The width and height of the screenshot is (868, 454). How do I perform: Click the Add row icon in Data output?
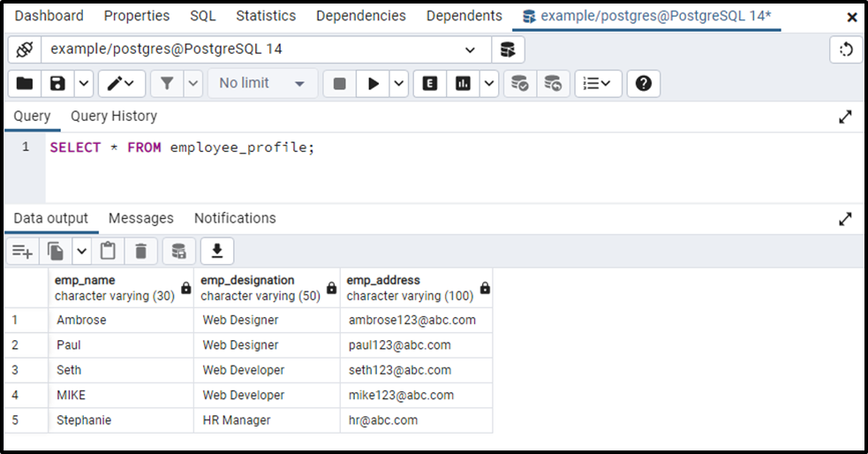click(x=22, y=252)
